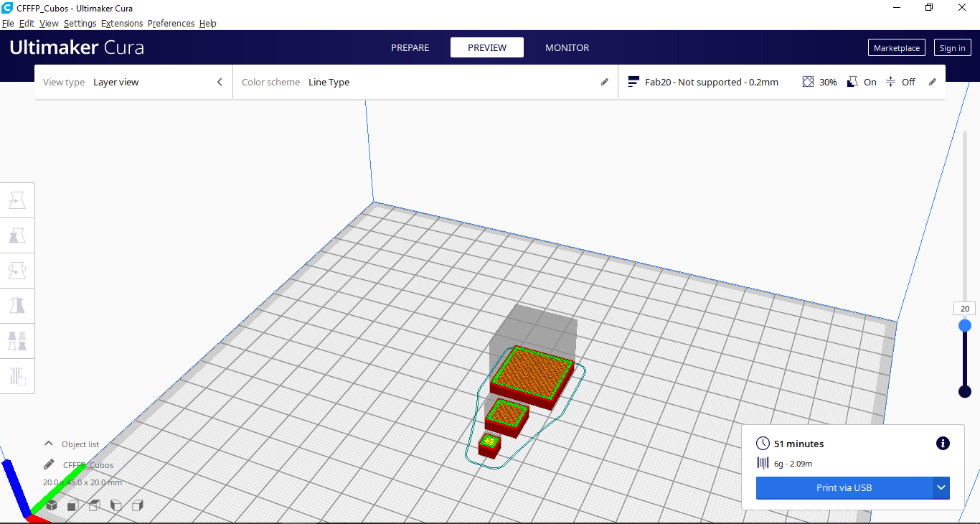Click the pencil icon in the print settings bar
This screenshot has width=980, height=524.
[x=933, y=83]
